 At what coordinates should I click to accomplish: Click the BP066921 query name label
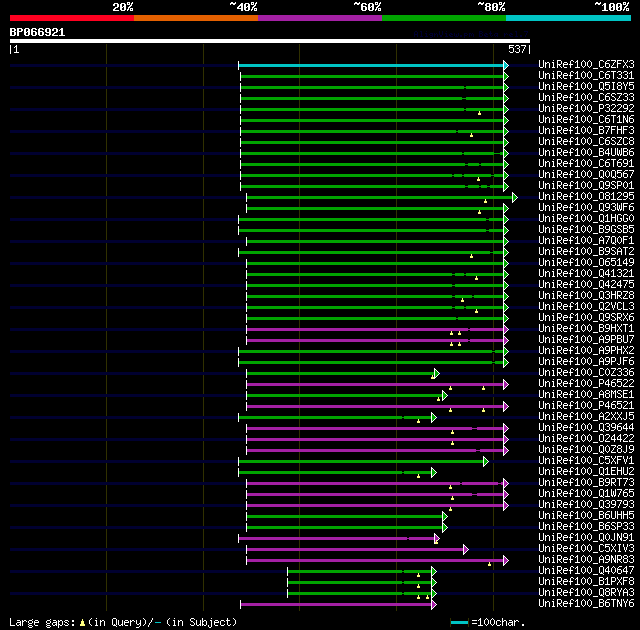37,32
